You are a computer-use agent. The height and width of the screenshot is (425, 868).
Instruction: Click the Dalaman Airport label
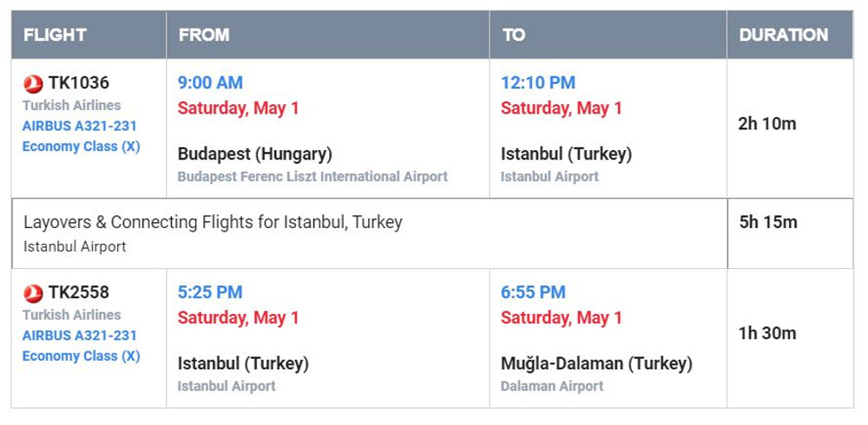coord(552,387)
